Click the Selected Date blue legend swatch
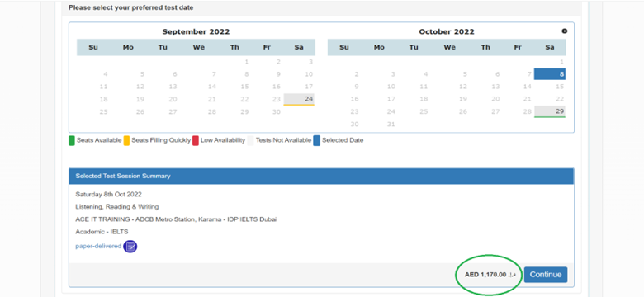The image size is (644, 297). [x=317, y=140]
